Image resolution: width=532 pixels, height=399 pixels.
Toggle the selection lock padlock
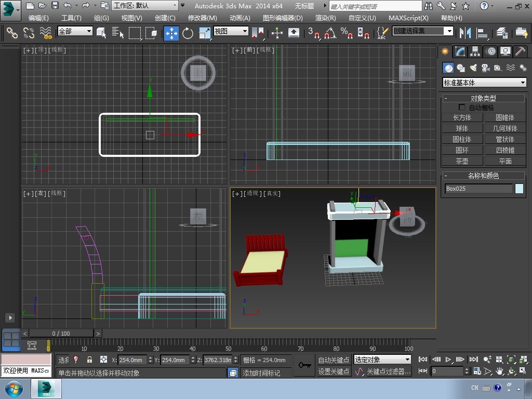point(89,360)
